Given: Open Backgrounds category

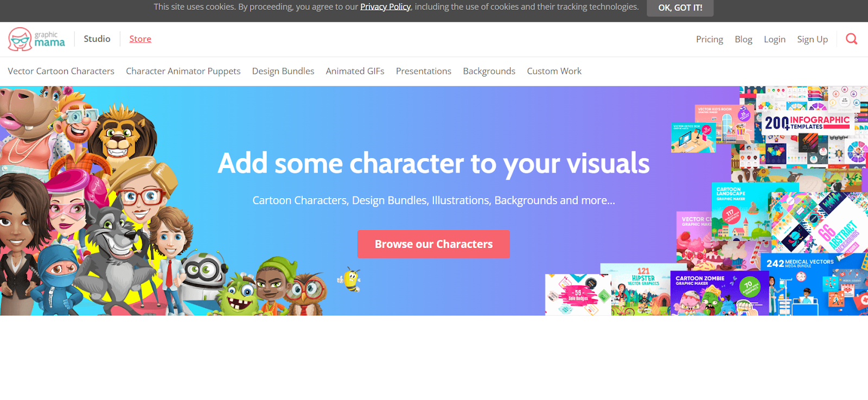Looking at the screenshot, I should [489, 71].
